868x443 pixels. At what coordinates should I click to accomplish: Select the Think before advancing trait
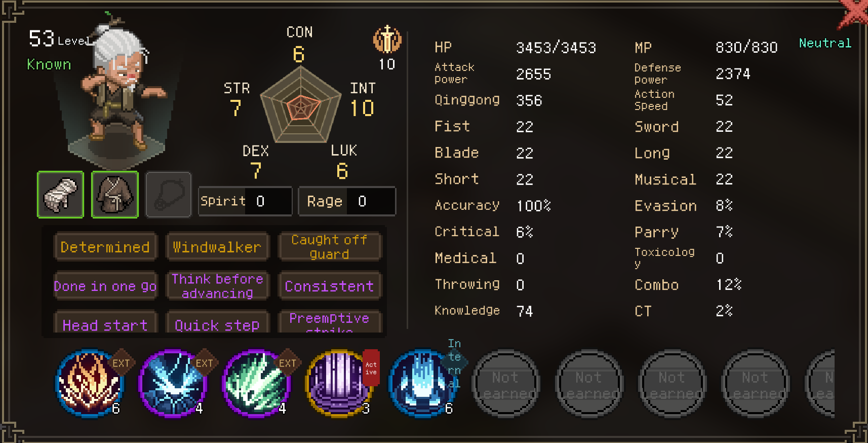coord(217,286)
